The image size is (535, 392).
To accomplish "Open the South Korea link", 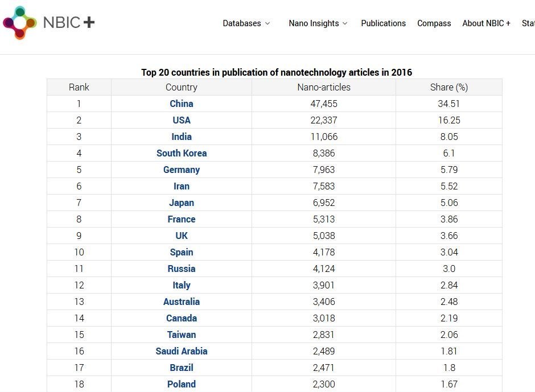I will click(182, 153).
